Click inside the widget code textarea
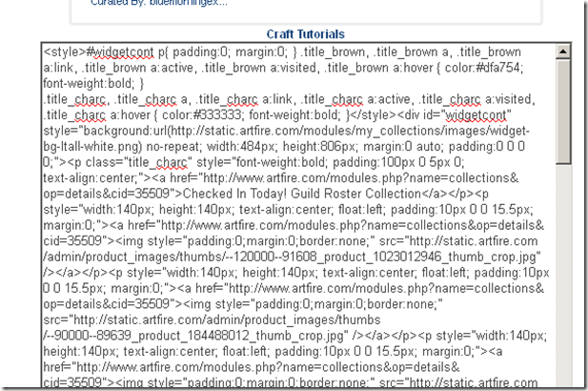The width and height of the screenshot is (588, 391). pos(298,216)
